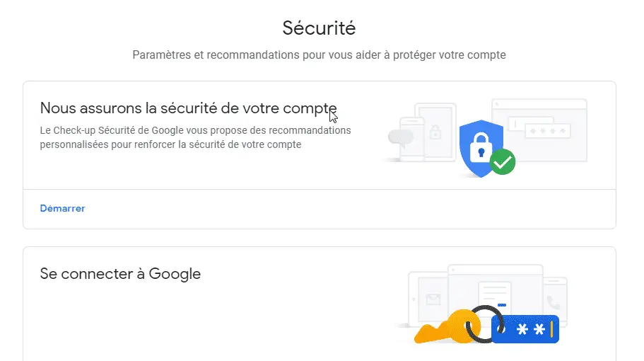Click the blue password asterisks box
This screenshot has width=644, height=361.
coord(525,329)
